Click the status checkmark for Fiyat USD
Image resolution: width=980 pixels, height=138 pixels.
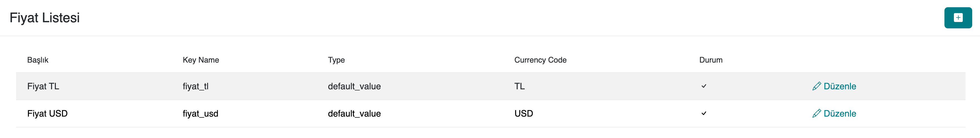tap(703, 113)
